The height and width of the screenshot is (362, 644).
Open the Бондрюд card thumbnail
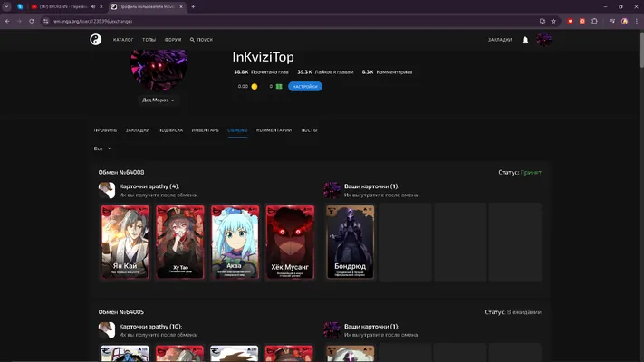(351, 243)
